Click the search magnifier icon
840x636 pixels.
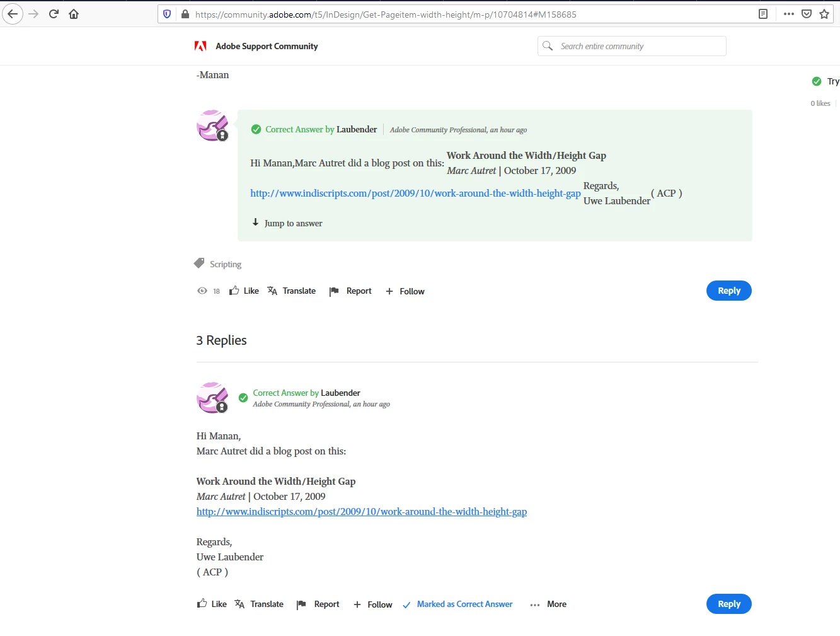pyautogui.click(x=548, y=46)
